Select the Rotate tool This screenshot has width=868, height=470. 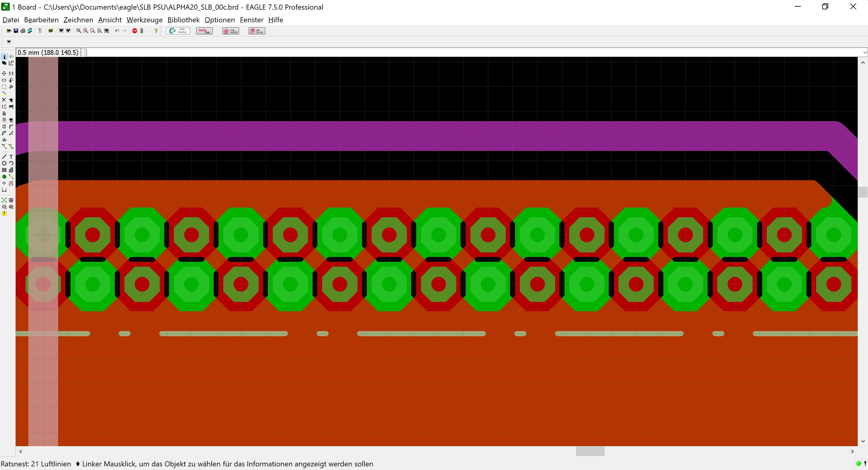click(x=11, y=80)
